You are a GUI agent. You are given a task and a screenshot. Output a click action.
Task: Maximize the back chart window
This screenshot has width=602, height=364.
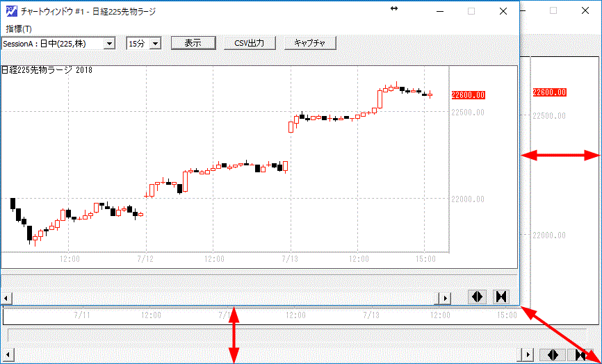coord(553,10)
